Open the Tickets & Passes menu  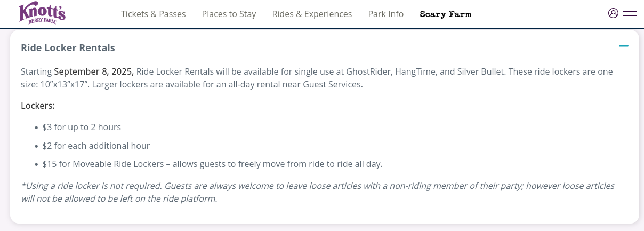(153, 14)
